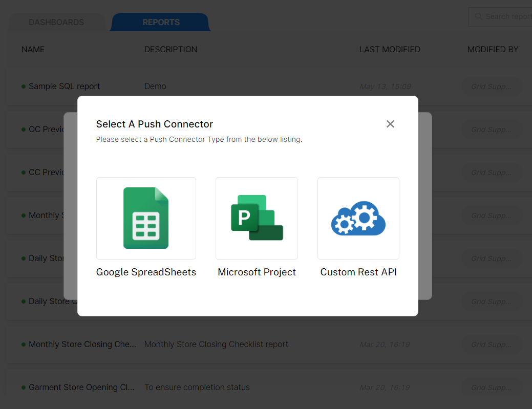Click green dot beside Garment Store Opening Cl...
The image size is (532, 409).
tap(24, 388)
